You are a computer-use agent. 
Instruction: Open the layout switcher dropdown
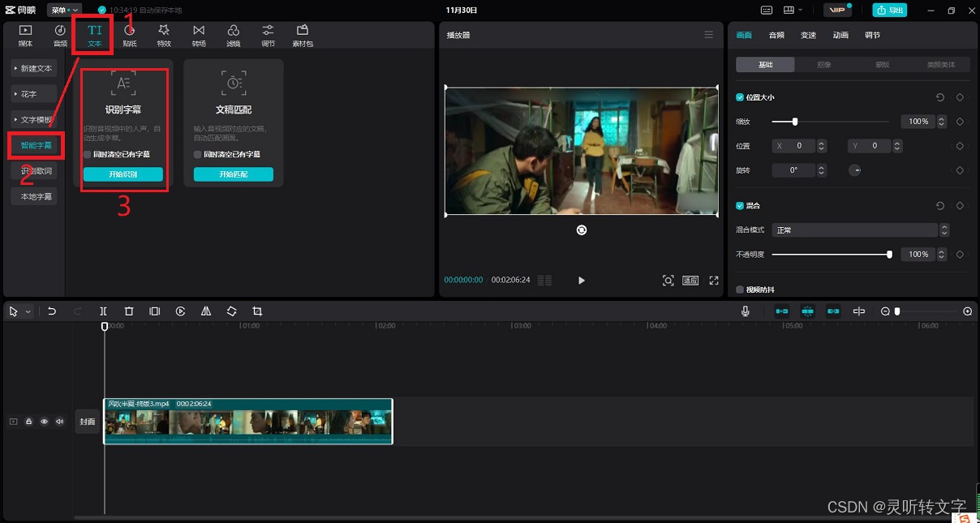(x=793, y=10)
